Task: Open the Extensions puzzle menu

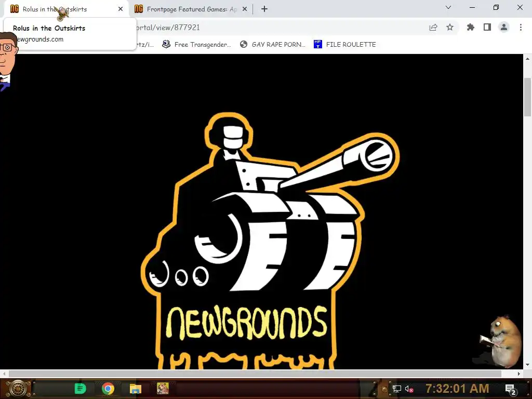Action: click(x=471, y=28)
